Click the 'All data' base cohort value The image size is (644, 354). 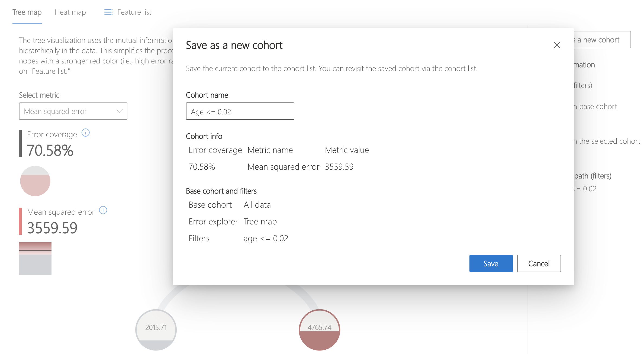click(x=257, y=205)
